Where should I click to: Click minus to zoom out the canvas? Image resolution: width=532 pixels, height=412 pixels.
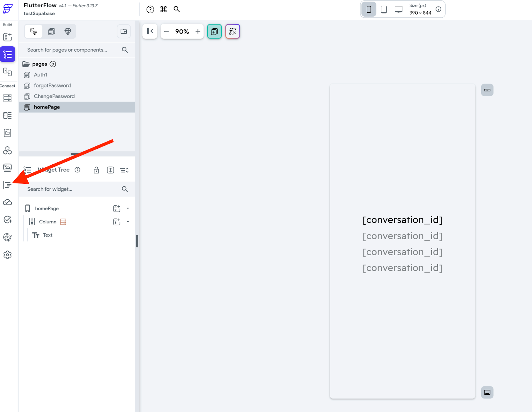coord(166,31)
